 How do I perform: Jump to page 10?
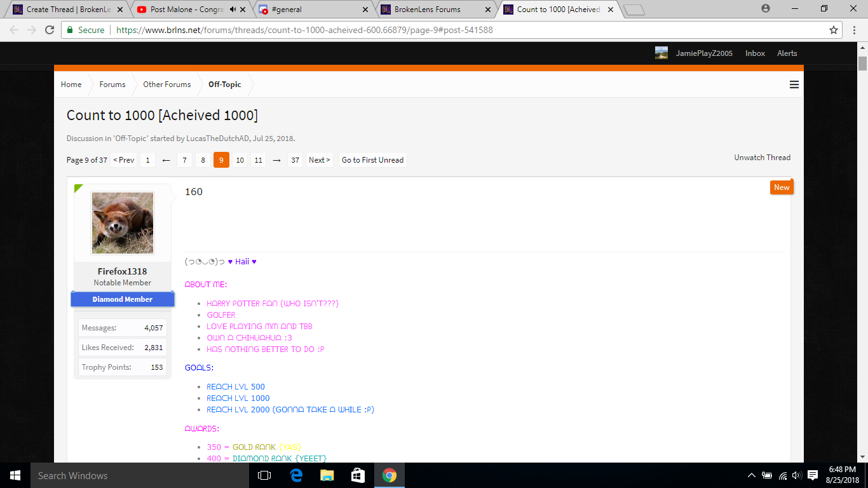[x=240, y=160]
